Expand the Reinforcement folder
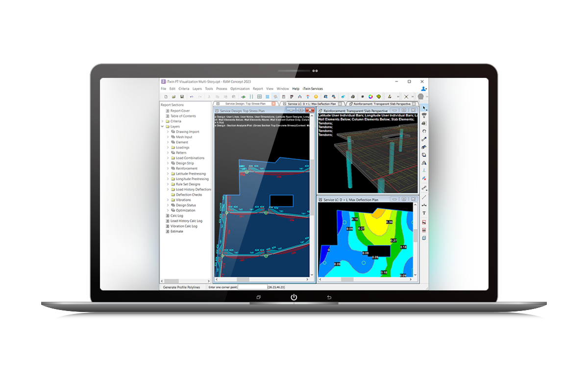Image resolution: width=588 pixels, height=382 pixels. (168, 168)
